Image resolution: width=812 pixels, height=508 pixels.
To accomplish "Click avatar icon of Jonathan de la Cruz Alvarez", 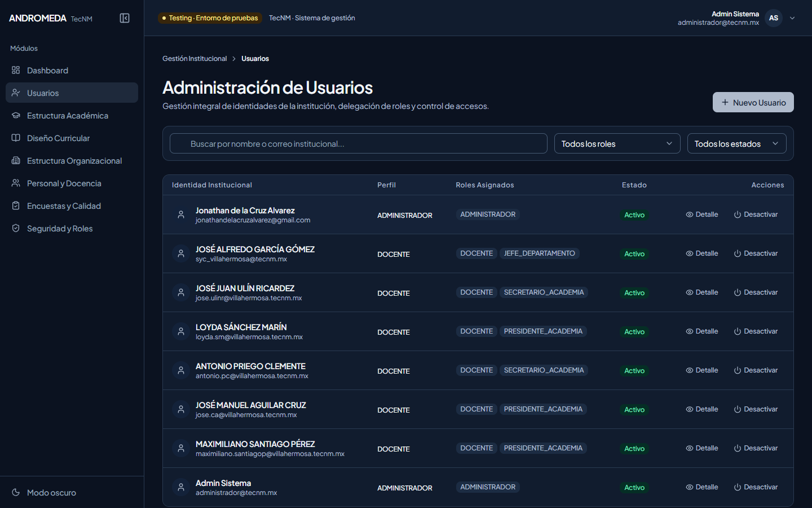I will (x=181, y=214).
